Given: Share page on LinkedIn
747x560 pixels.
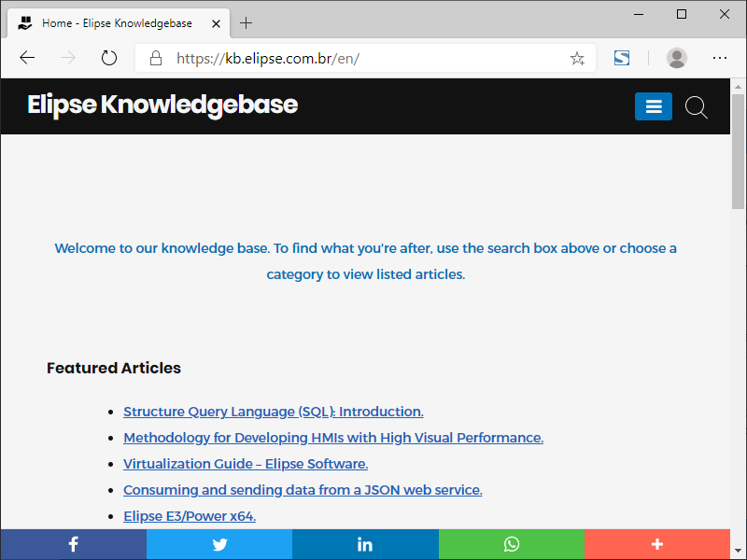Looking at the screenshot, I should point(365,544).
